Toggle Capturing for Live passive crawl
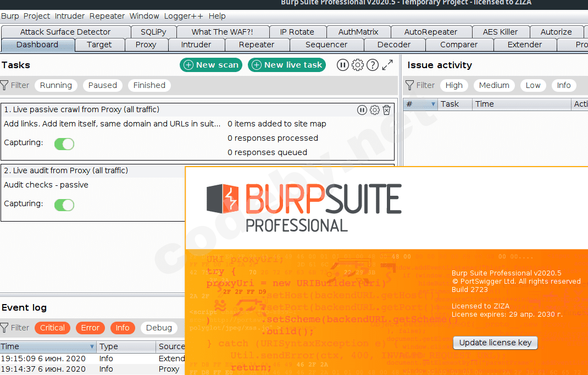588x375 pixels. (64, 144)
